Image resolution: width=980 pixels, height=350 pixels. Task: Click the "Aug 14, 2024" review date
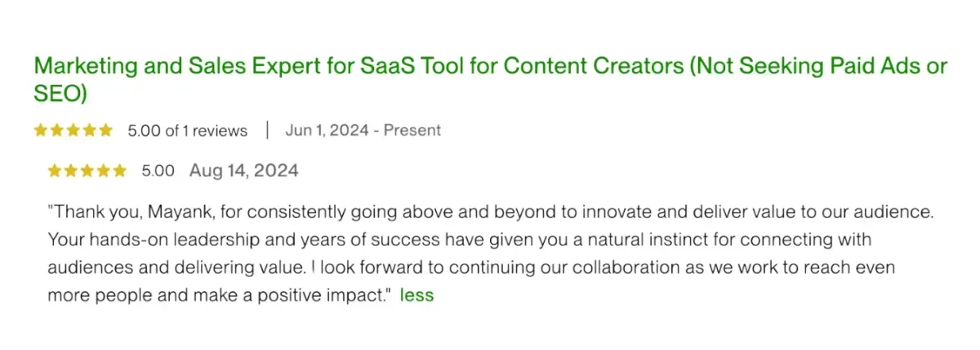(243, 171)
